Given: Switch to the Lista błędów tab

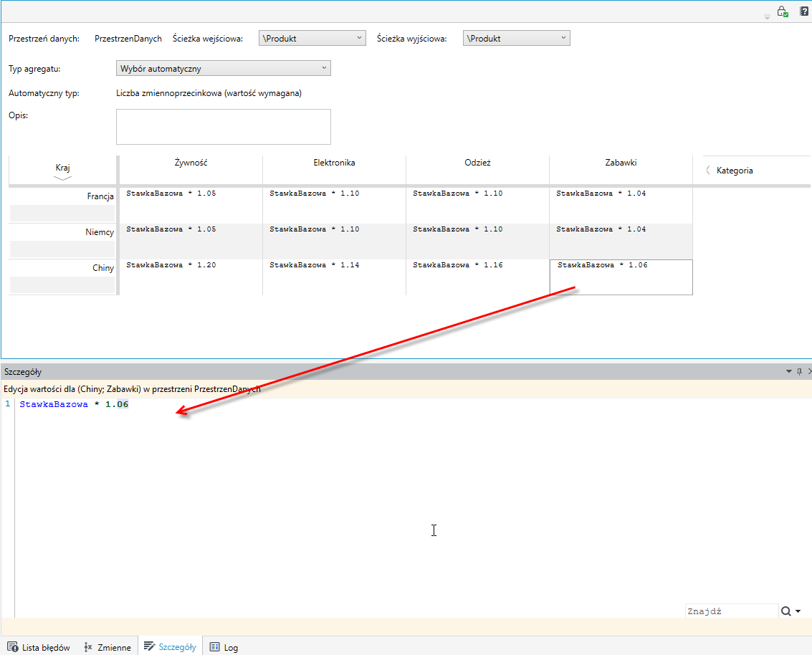Looking at the screenshot, I should tap(38, 647).
